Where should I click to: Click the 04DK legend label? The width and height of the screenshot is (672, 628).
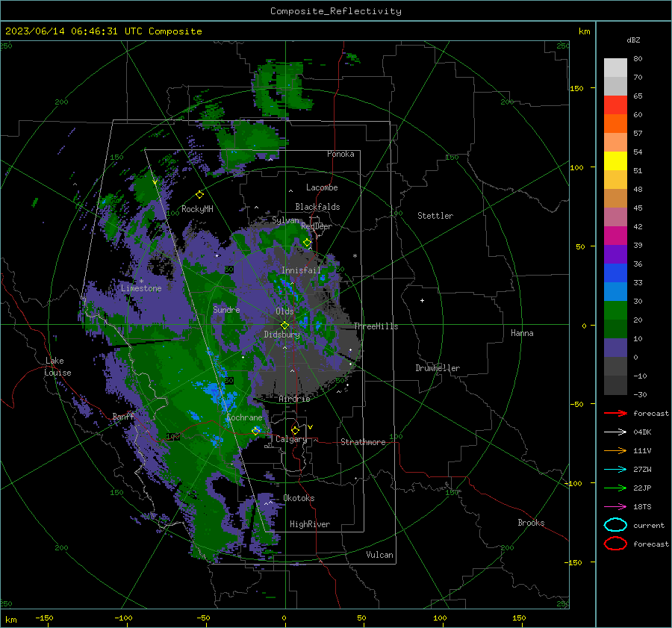coord(642,432)
